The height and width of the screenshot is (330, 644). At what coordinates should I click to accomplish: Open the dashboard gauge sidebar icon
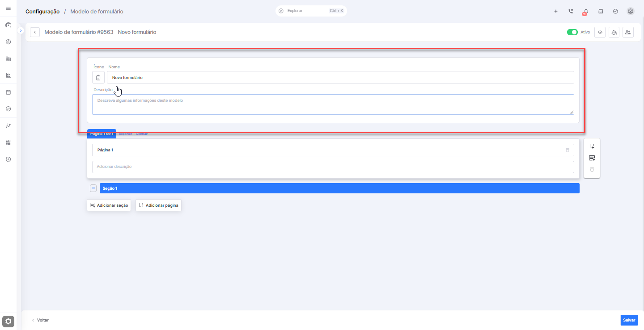click(8, 25)
